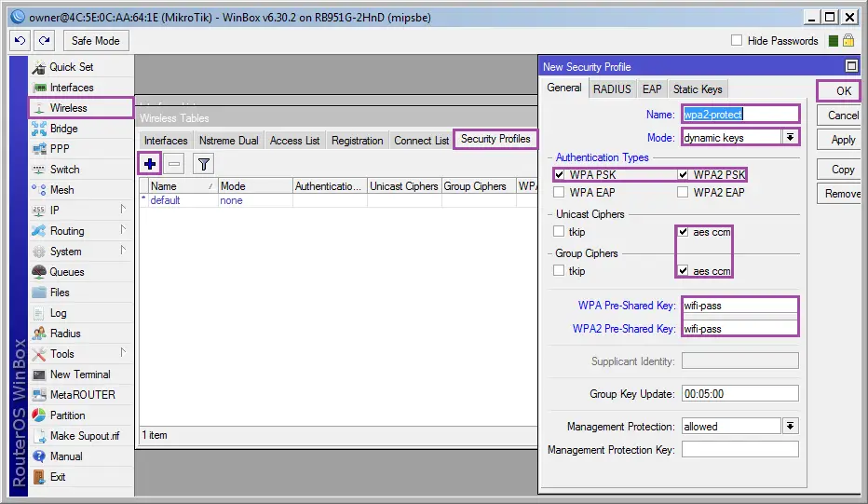The height and width of the screenshot is (504, 868).
Task: Click the Group Key Update field
Action: pyautogui.click(x=740, y=394)
